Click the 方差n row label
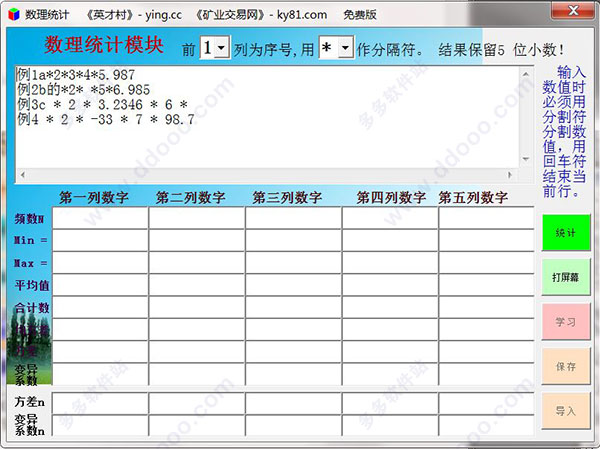The image size is (600, 449). pos(30,402)
